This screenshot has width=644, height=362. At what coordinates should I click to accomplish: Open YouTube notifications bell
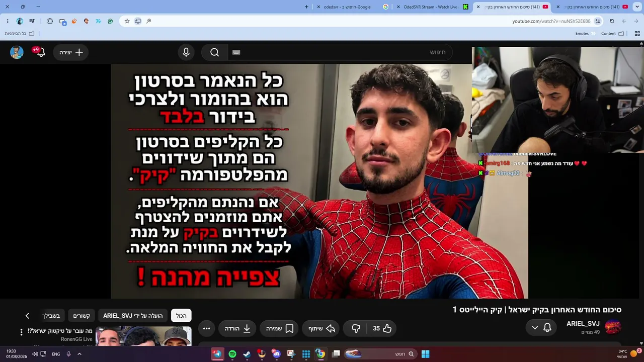click(x=41, y=52)
